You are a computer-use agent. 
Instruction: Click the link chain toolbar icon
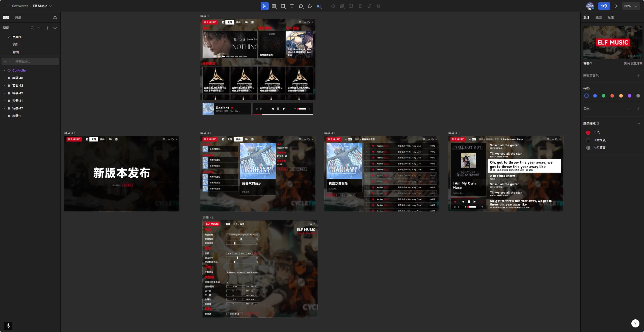[369, 6]
